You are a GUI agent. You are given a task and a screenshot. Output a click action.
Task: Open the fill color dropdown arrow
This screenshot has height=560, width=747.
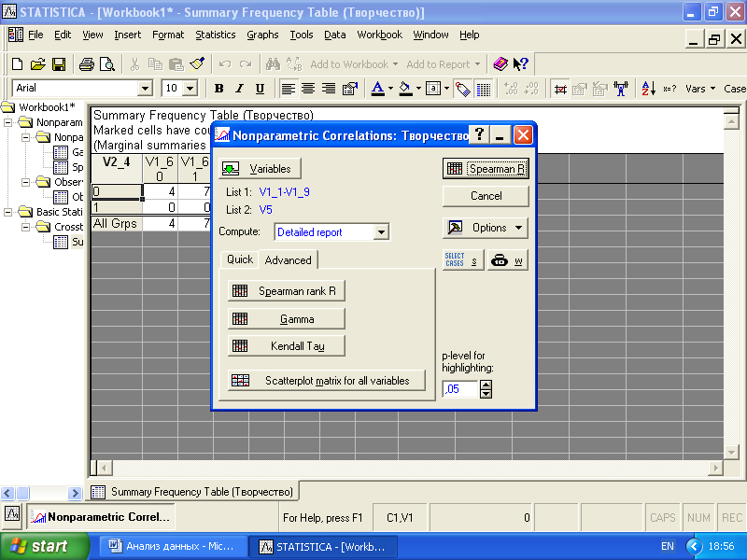[x=418, y=89]
